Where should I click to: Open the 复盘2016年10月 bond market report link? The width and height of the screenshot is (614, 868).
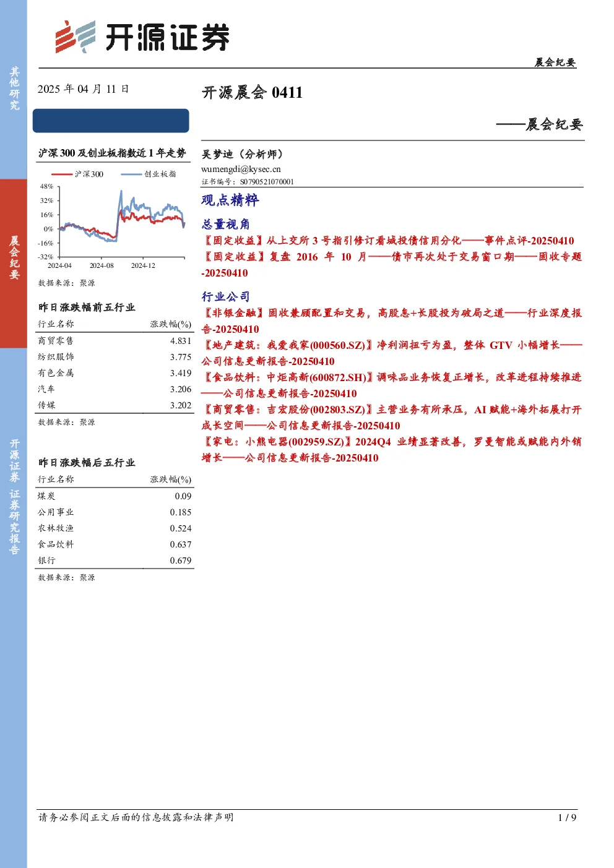[392, 265]
